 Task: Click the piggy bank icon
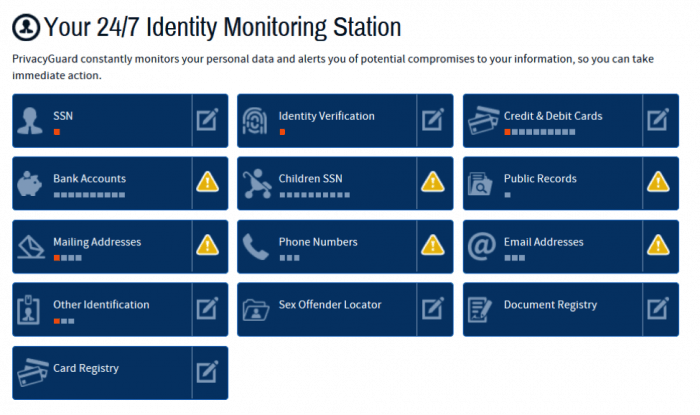(32, 184)
